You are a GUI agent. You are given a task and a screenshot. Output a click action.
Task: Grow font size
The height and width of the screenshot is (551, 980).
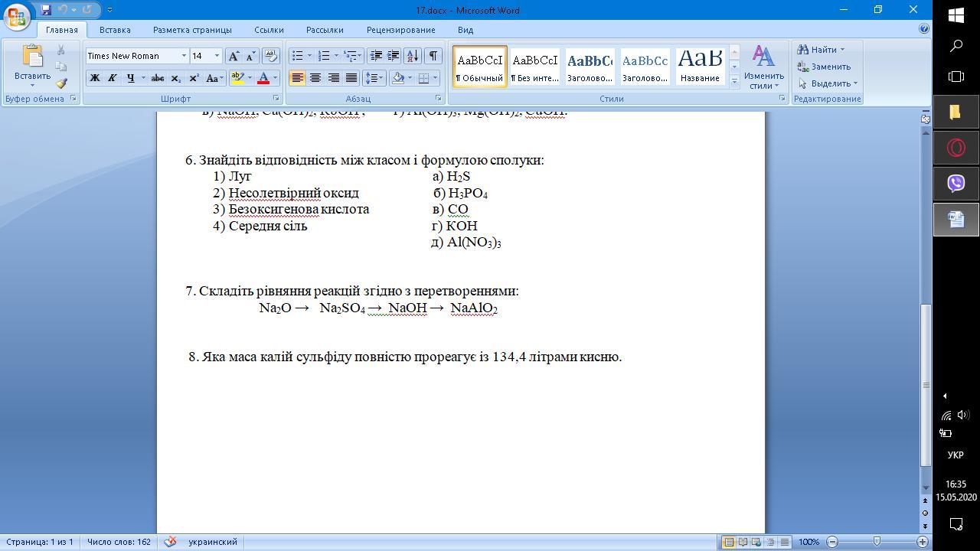234,56
